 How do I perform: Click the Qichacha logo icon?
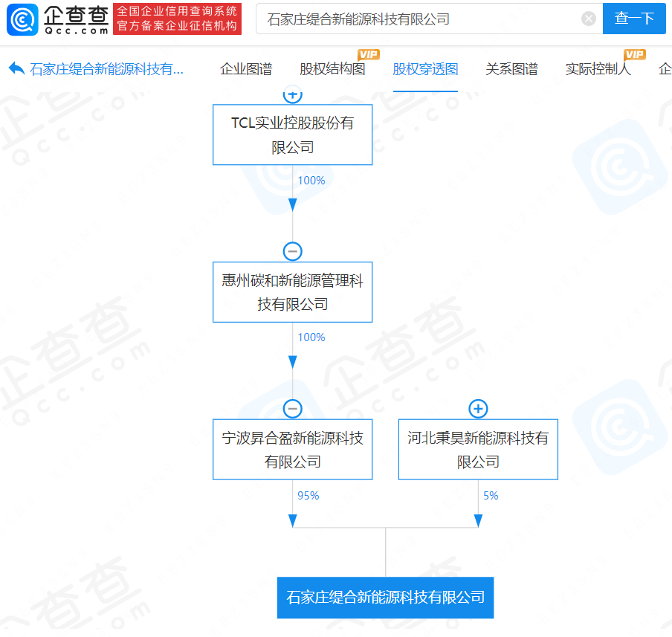click(22, 19)
